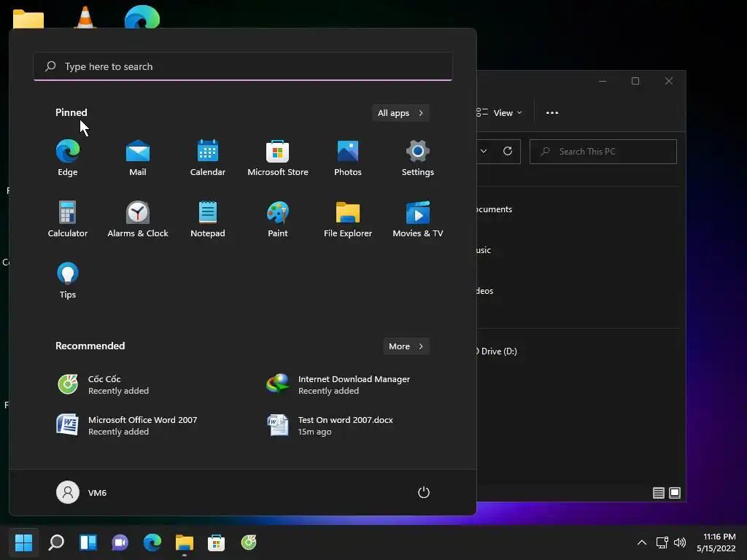The height and width of the screenshot is (560, 747).
Task: Launch the Paint app
Action: 278,219
